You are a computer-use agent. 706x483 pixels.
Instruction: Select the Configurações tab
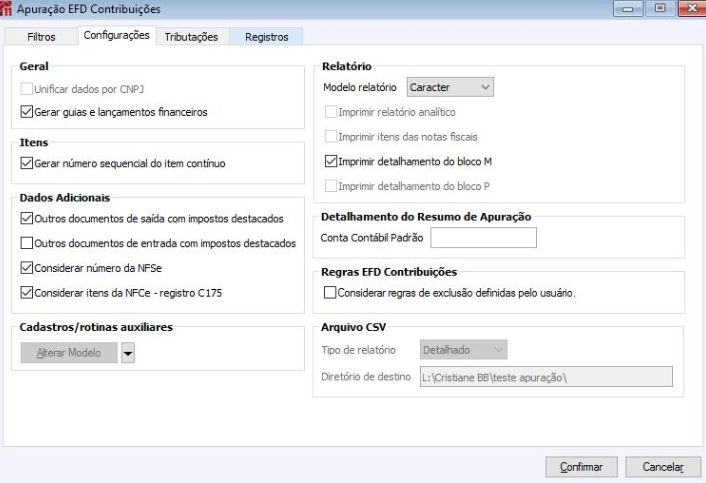pos(117,35)
